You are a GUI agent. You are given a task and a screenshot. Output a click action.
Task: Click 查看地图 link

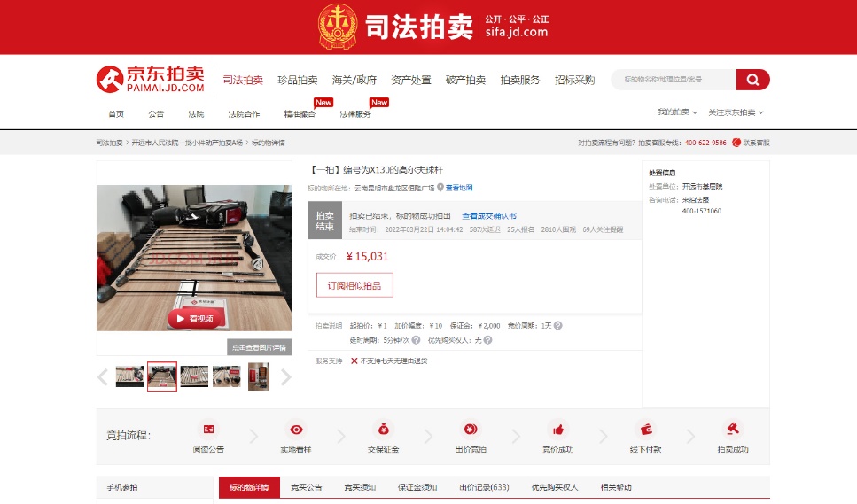click(x=459, y=188)
